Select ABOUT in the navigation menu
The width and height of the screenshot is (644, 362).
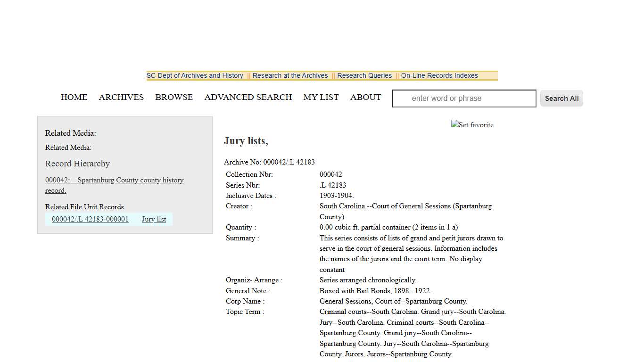coord(365,97)
